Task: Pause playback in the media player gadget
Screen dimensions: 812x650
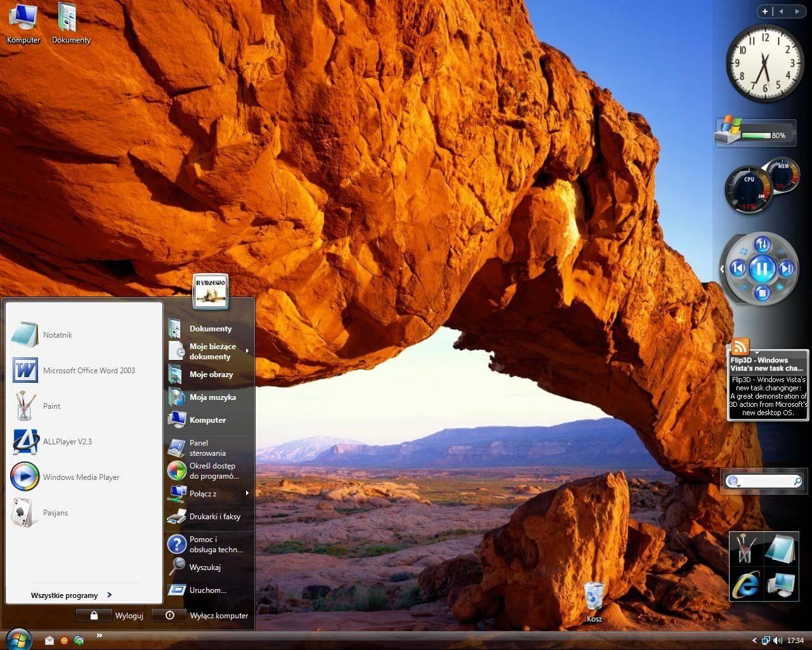Action: point(762,269)
